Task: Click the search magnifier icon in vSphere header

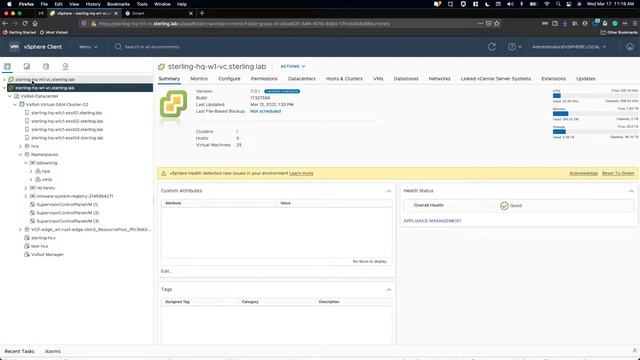Action: tap(118, 47)
